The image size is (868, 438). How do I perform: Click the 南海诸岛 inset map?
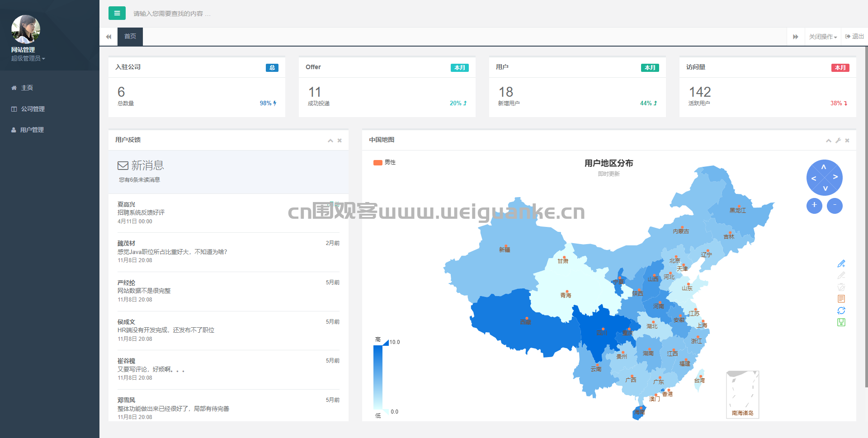tap(742, 395)
